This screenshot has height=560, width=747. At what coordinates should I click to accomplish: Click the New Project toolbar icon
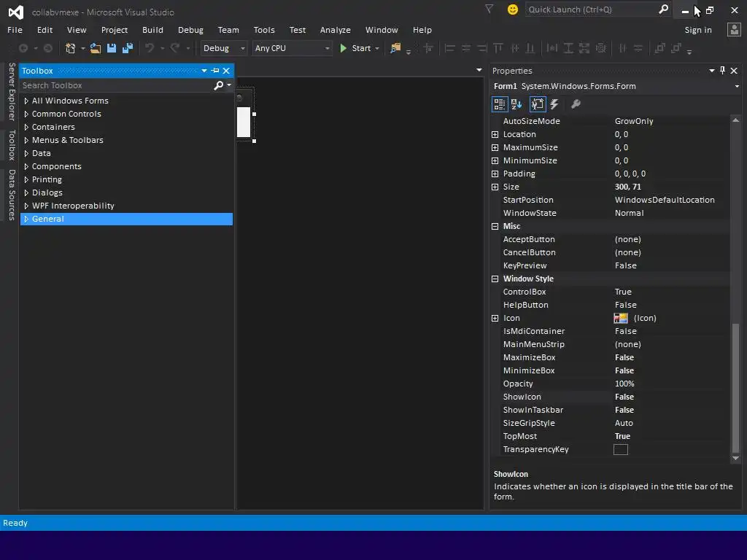[x=71, y=48]
